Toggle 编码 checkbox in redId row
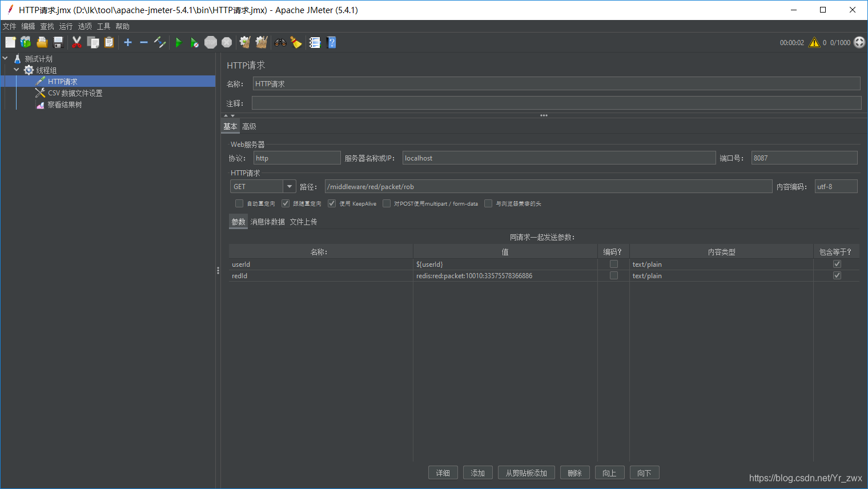This screenshot has height=489, width=868. [x=614, y=275]
